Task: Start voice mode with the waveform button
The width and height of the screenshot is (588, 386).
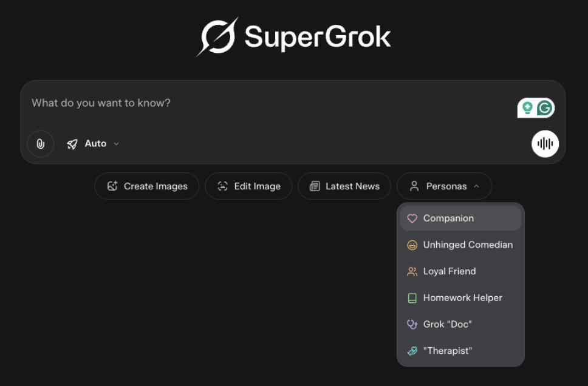Action: pyautogui.click(x=545, y=143)
